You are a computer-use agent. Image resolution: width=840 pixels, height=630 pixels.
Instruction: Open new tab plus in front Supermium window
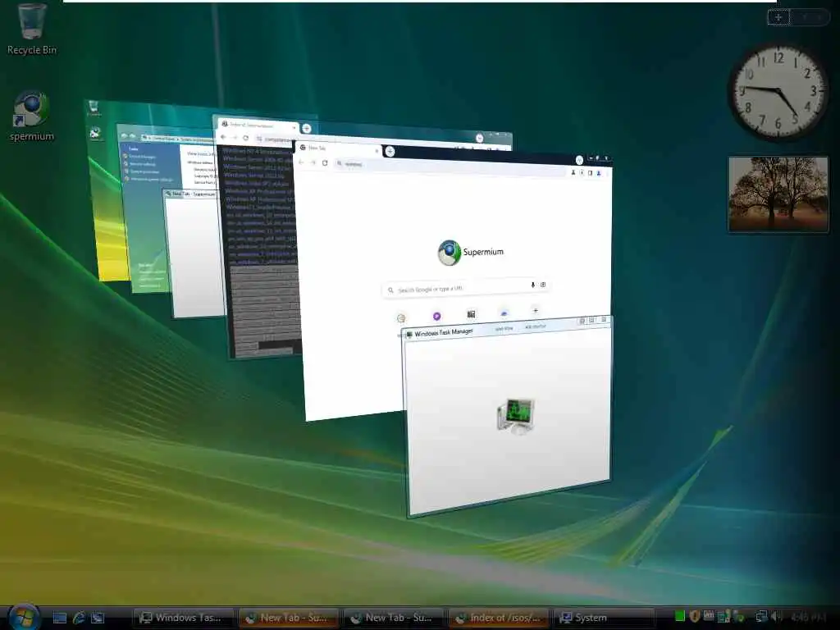click(390, 152)
